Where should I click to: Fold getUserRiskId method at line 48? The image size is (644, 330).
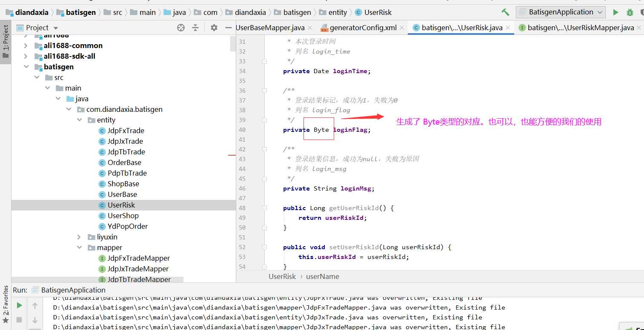click(x=264, y=208)
